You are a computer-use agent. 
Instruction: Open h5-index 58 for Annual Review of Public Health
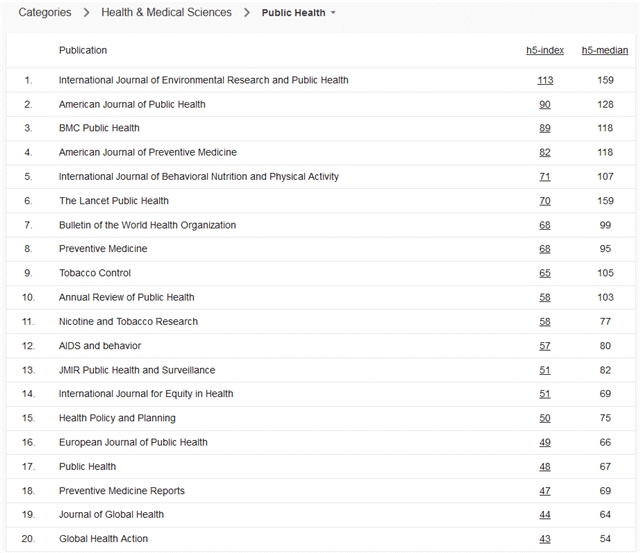coord(545,297)
